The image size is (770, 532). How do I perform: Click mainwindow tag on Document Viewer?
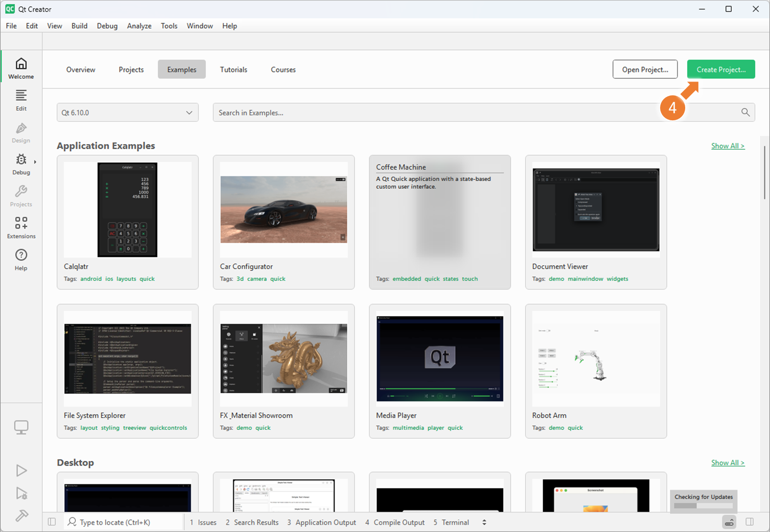point(586,279)
